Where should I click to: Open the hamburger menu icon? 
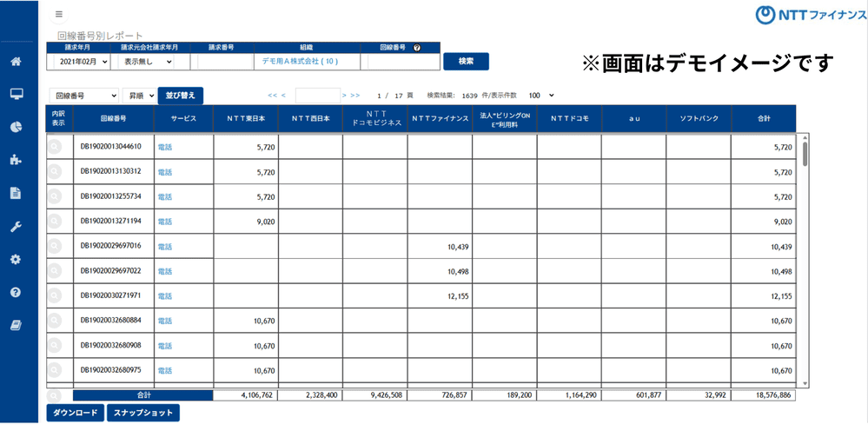(x=59, y=14)
